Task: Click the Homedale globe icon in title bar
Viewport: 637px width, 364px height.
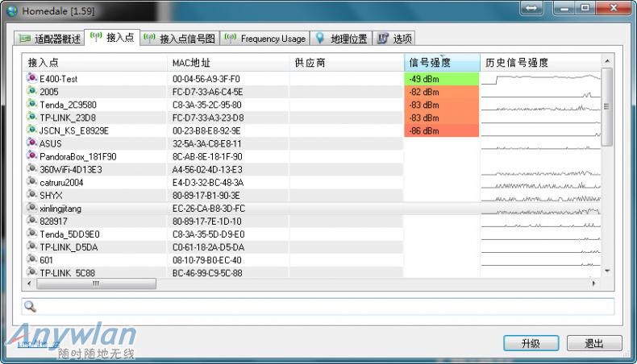Action: pos(12,11)
